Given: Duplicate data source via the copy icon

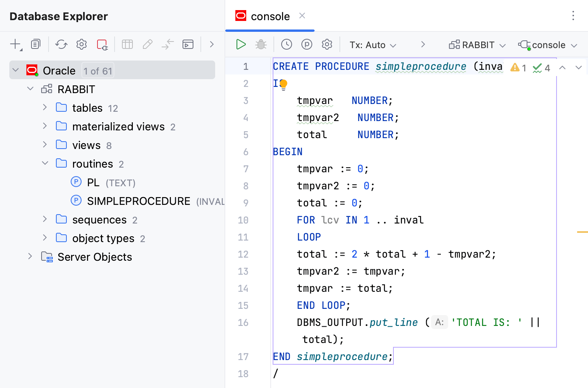Looking at the screenshot, I should pos(35,44).
